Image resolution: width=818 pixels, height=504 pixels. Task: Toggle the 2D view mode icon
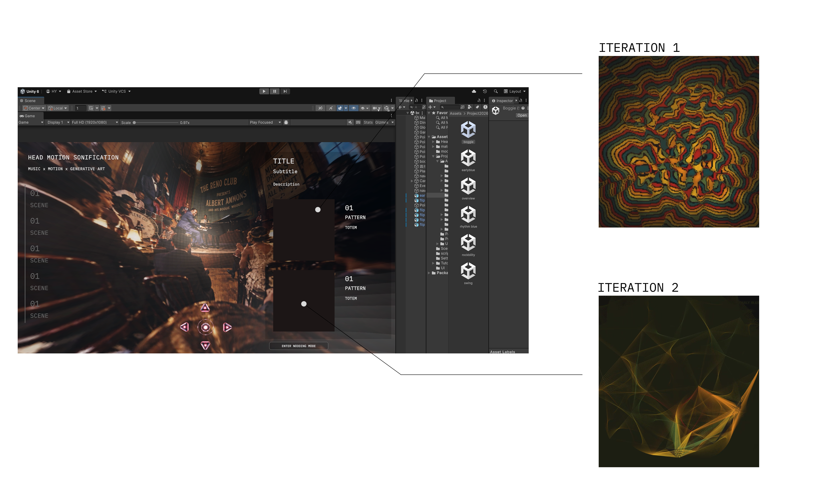click(x=320, y=108)
